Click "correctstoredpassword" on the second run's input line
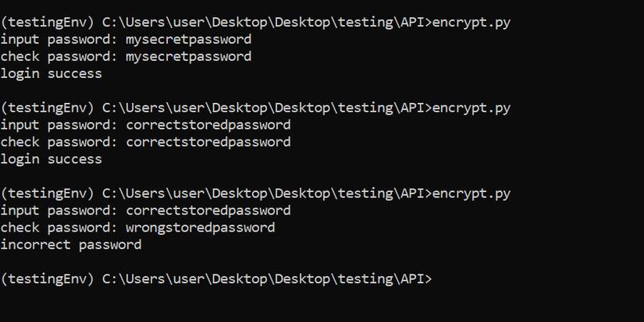Screen dimensions: 644x322 pyautogui.click(x=208, y=125)
